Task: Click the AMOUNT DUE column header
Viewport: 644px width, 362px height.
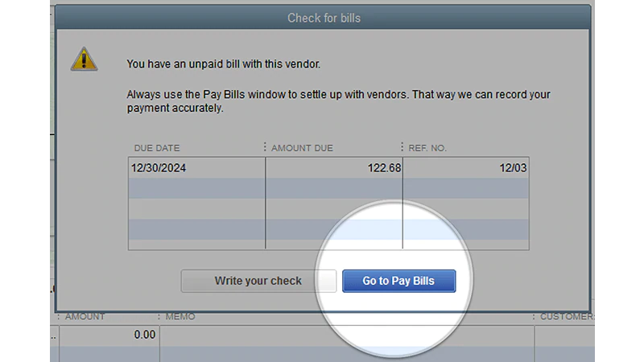Action: pyautogui.click(x=302, y=148)
